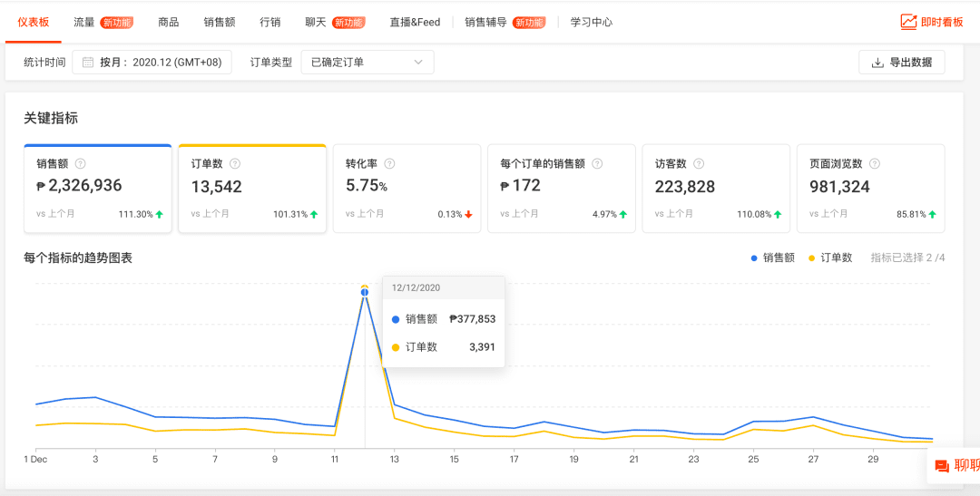Viewport: 980px width, 496px height.
Task: Toggle the 销售额 metric card
Action: (98, 189)
